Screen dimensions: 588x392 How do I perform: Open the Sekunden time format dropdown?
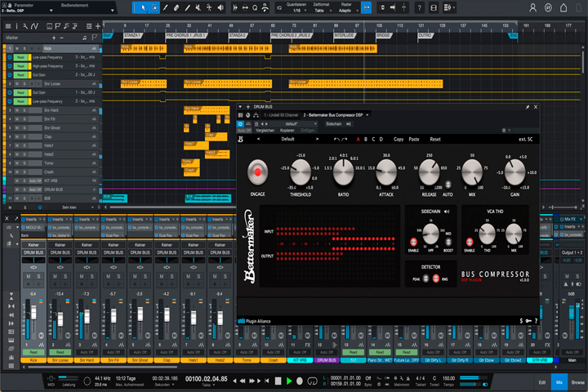(164, 385)
